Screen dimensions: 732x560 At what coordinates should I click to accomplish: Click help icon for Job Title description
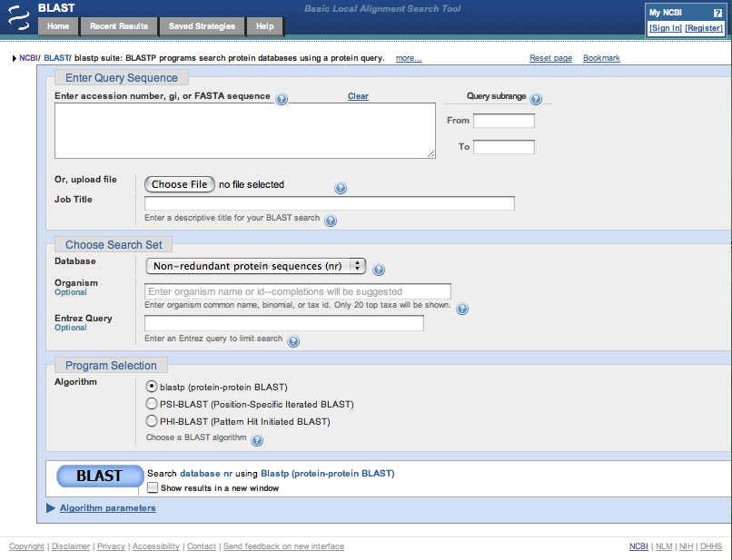pyautogui.click(x=331, y=221)
